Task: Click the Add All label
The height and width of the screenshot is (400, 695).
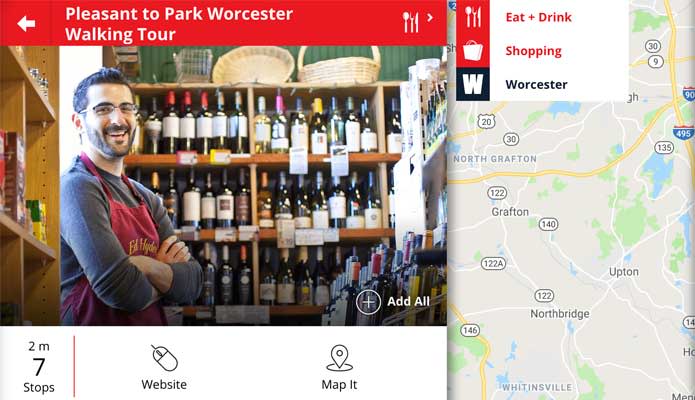Action: click(408, 302)
